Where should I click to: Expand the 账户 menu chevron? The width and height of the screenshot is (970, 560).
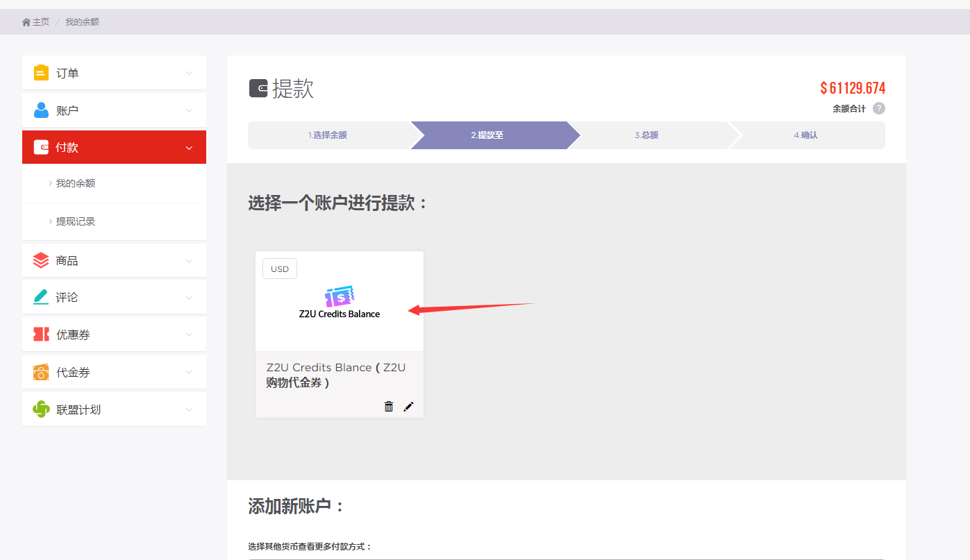[x=190, y=110]
